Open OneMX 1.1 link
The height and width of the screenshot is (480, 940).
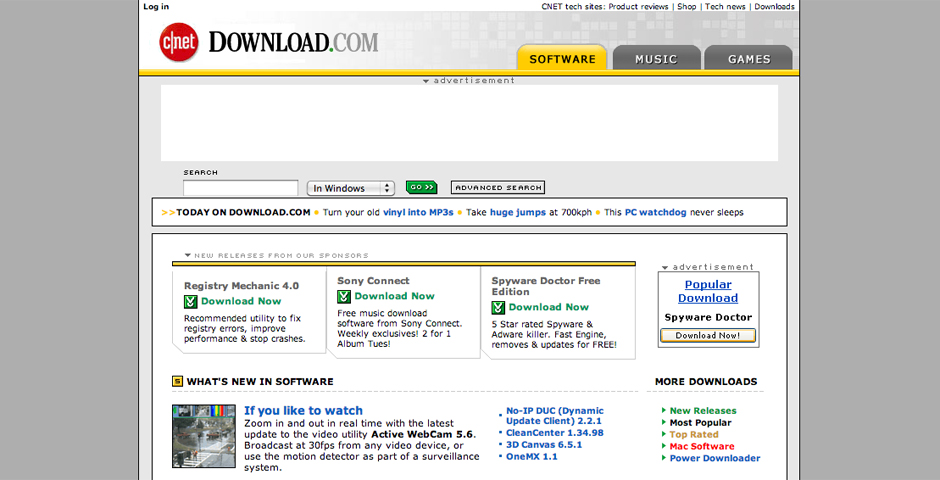tap(531, 457)
